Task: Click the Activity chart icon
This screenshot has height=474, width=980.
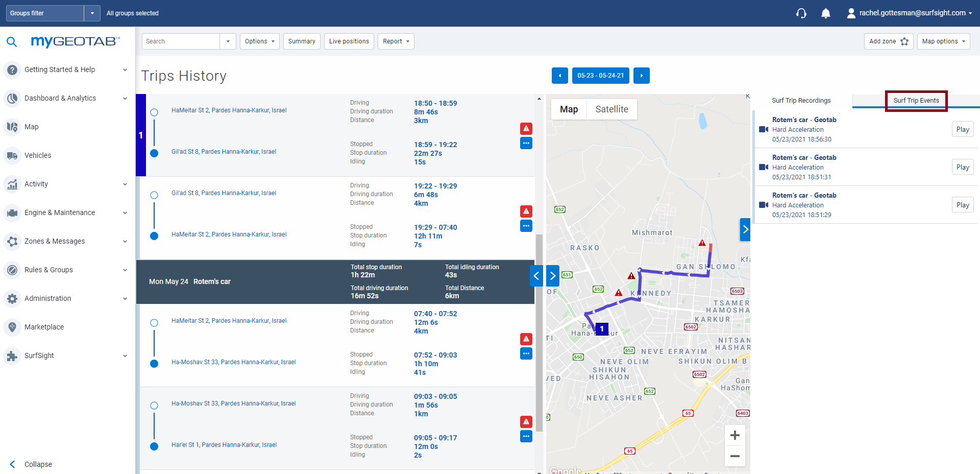Action: click(x=12, y=184)
